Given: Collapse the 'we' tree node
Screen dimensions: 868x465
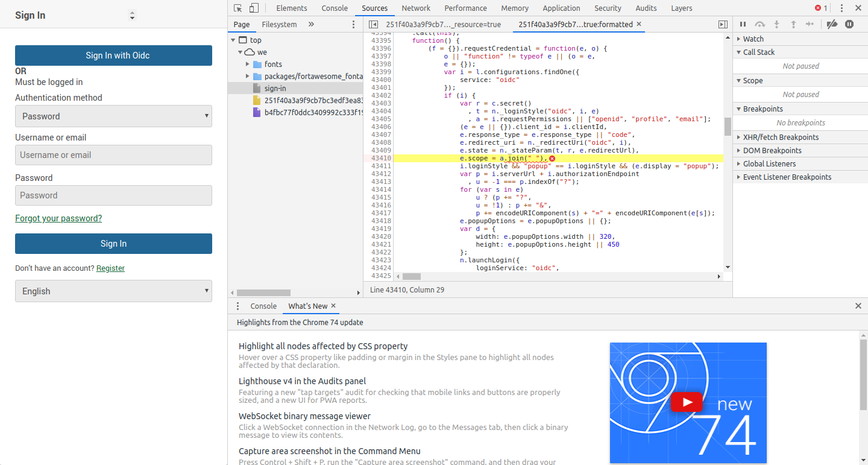Looking at the screenshot, I should coord(241,51).
